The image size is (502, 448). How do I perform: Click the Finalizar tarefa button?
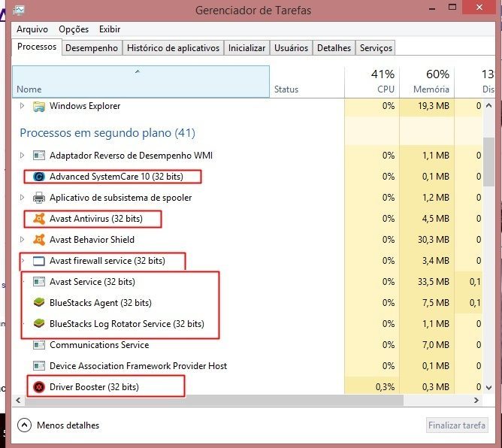point(457,425)
